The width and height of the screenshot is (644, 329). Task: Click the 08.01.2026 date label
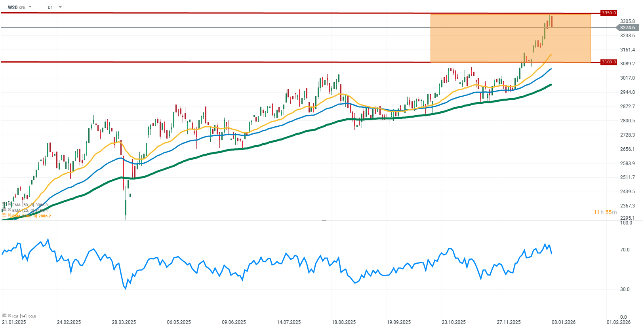click(x=564, y=322)
